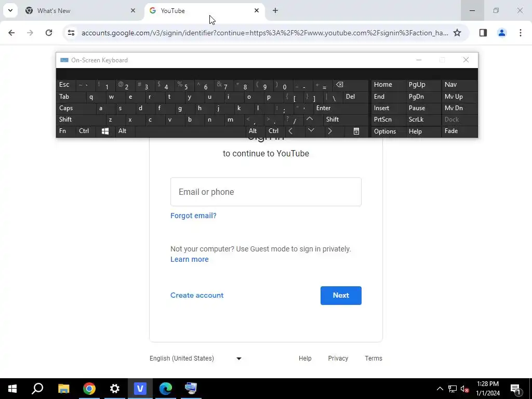Screen dimensions: 532x399
Task: Open taskbar search magnifier
Action: click(37, 389)
